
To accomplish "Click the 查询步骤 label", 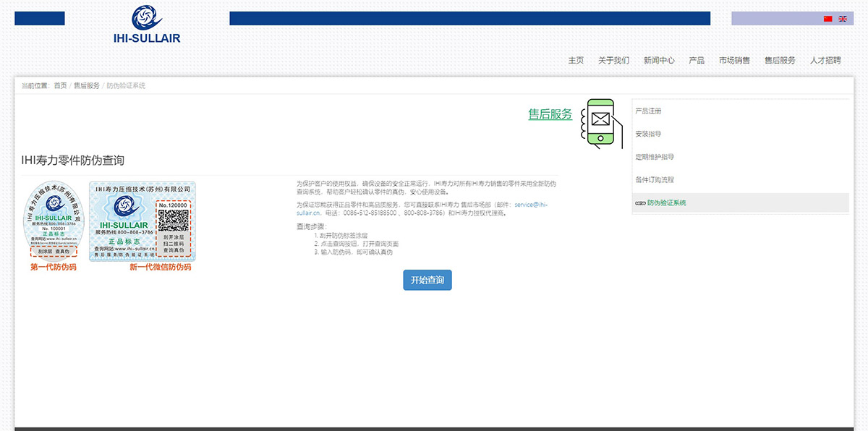I will [x=312, y=227].
